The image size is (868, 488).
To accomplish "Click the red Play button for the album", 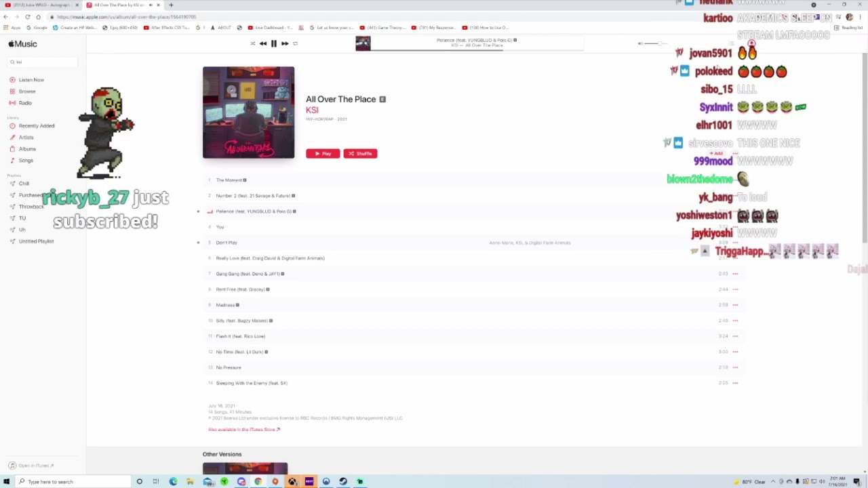I will point(323,154).
